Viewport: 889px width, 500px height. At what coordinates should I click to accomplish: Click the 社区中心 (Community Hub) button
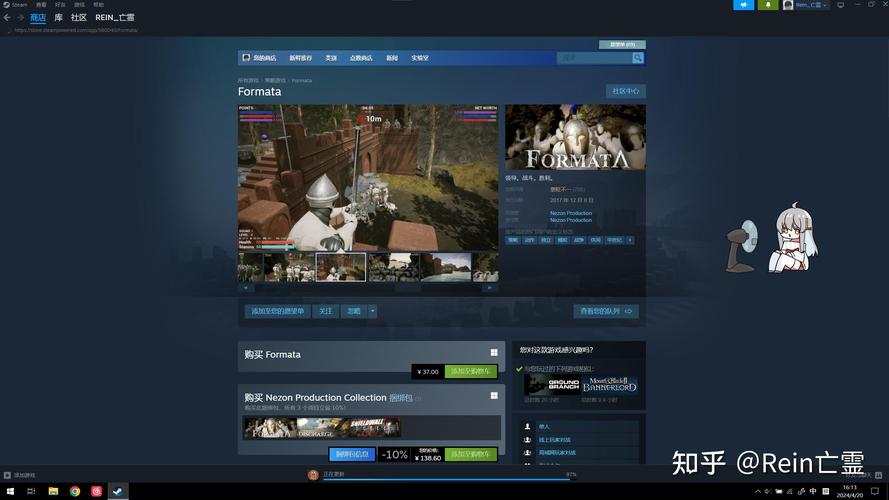[625, 91]
